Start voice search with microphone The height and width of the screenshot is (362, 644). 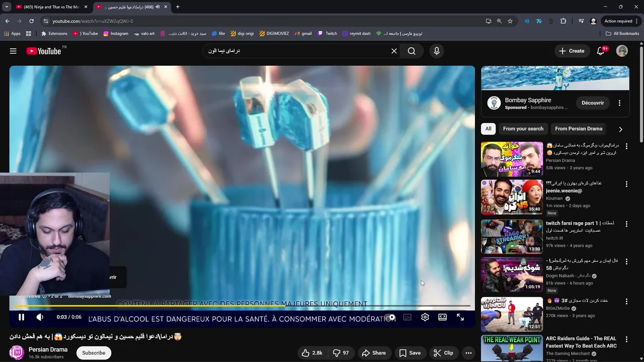pos(436,51)
